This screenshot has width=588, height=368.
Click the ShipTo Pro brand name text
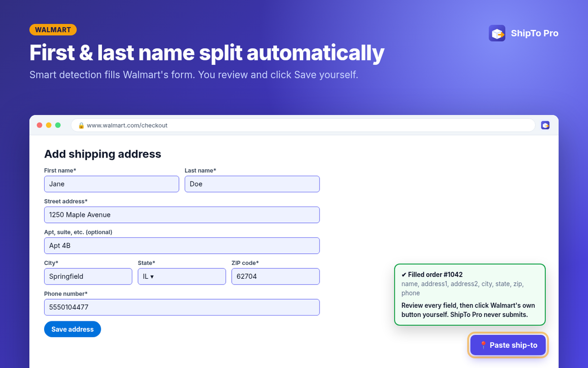[x=535, y=33]
